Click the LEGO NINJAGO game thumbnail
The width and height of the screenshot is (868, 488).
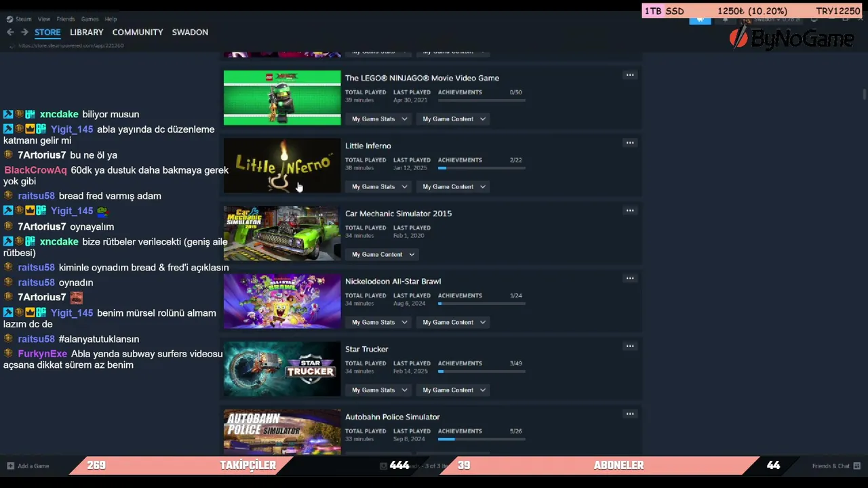(282, 98)
